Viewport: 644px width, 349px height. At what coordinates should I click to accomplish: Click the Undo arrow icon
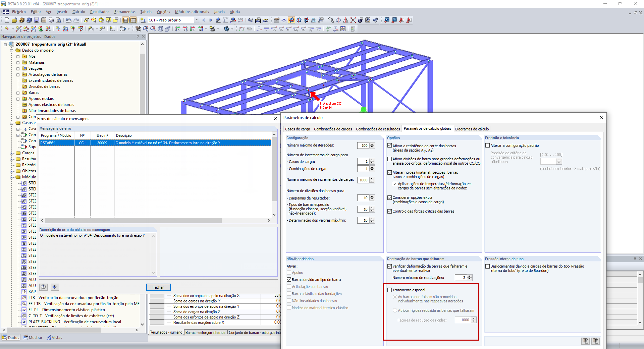[69, 20]
